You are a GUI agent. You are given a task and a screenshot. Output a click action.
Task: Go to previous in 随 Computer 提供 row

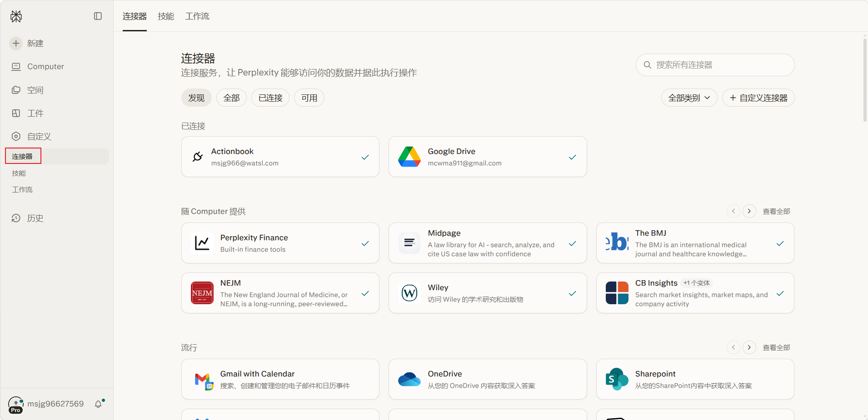pyautogui.click(x=733, y=211)
